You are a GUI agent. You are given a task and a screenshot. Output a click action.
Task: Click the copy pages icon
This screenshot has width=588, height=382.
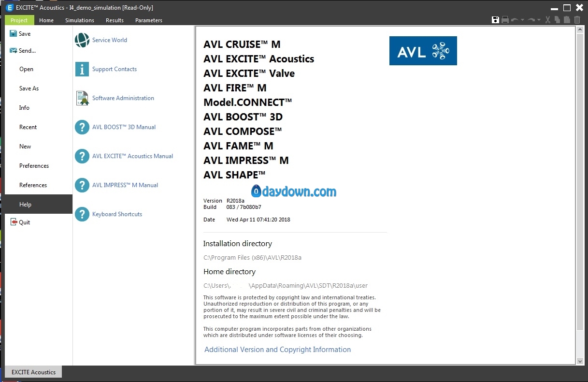(x=557, y=20)
